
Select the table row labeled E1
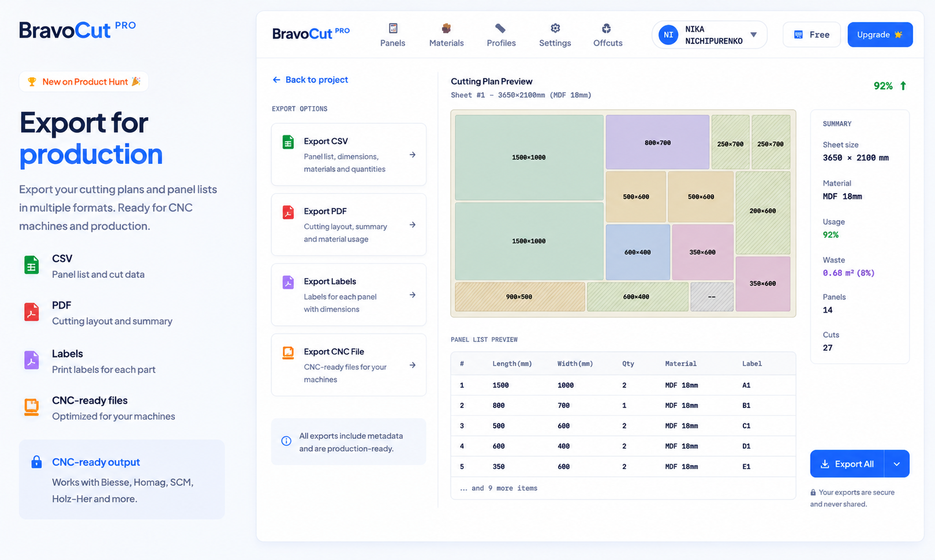click(623, 467)
